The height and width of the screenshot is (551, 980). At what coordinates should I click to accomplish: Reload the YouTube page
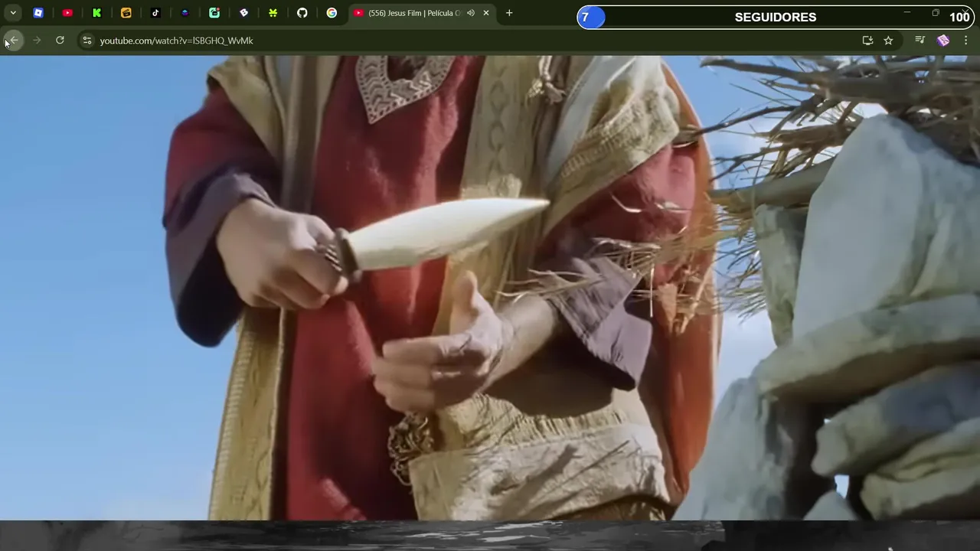pyautogui.click(x=60, y=41)
